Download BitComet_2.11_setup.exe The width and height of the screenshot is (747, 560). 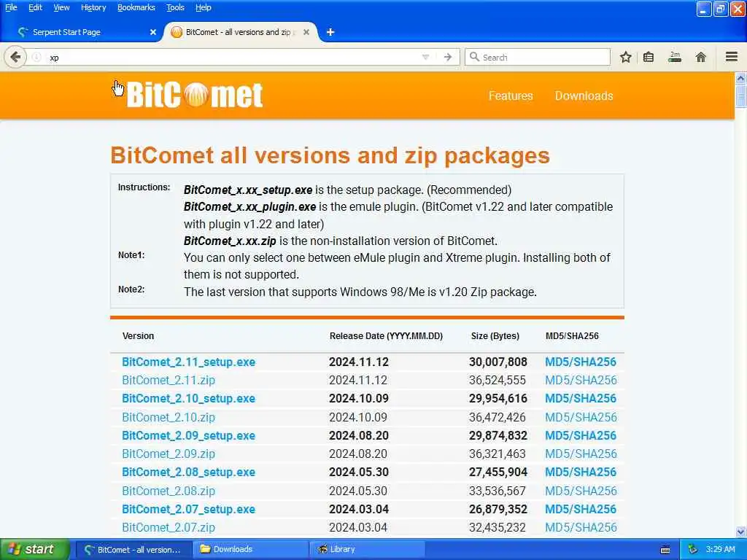189,362
